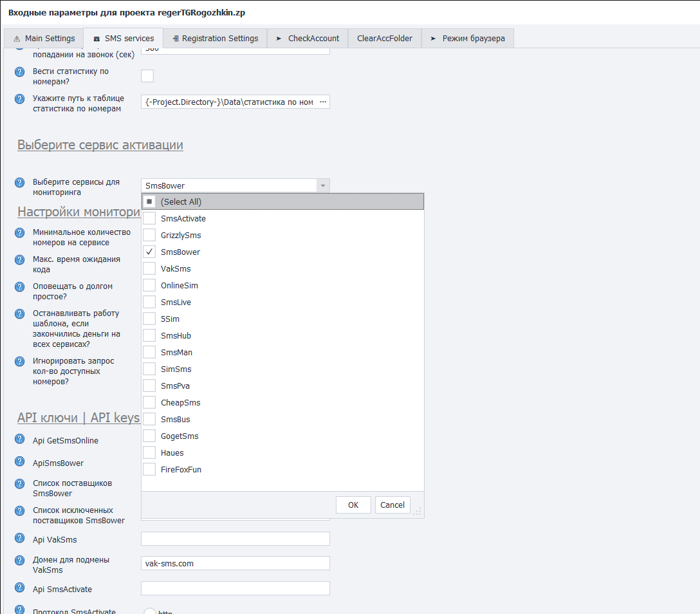Switch to the Режим браузера tab
Screen dimensions: 700x614
click(468, 39)
